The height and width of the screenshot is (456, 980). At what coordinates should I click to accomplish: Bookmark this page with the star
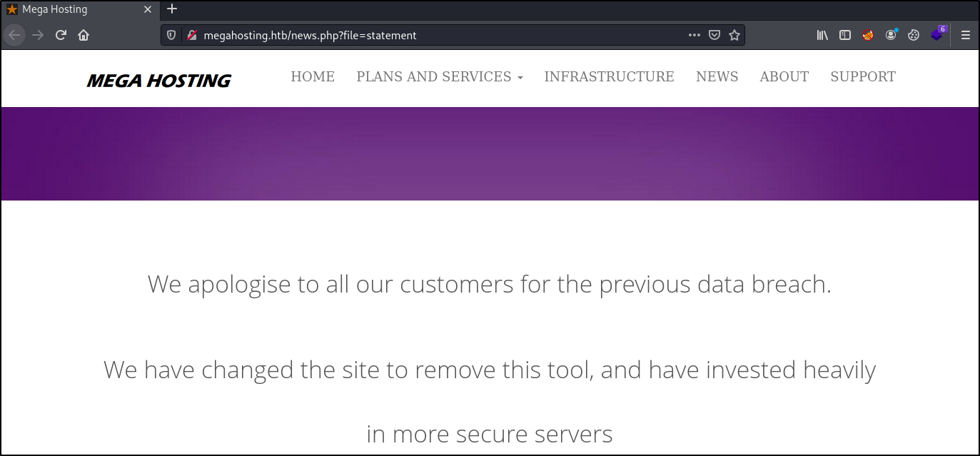(734, 34)
